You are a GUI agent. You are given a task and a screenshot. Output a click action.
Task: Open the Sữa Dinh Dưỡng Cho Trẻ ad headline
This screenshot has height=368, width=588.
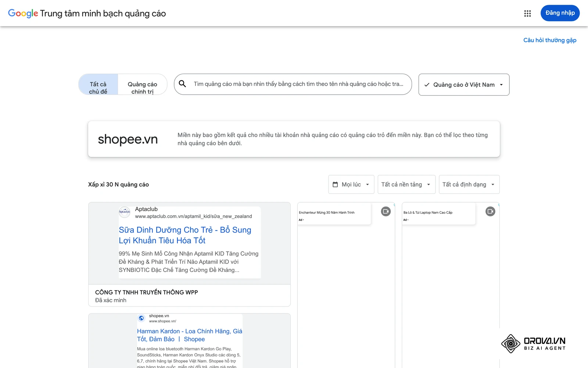185,235
